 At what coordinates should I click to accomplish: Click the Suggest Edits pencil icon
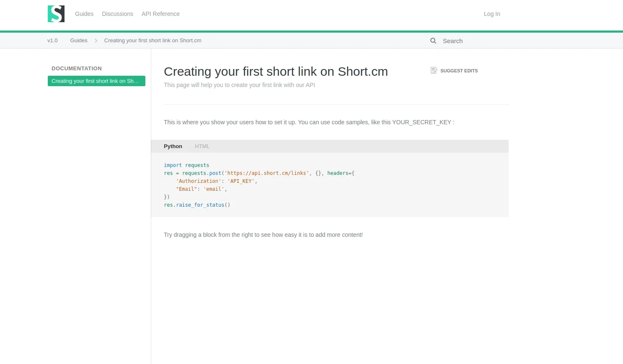[x=434, y=70]
